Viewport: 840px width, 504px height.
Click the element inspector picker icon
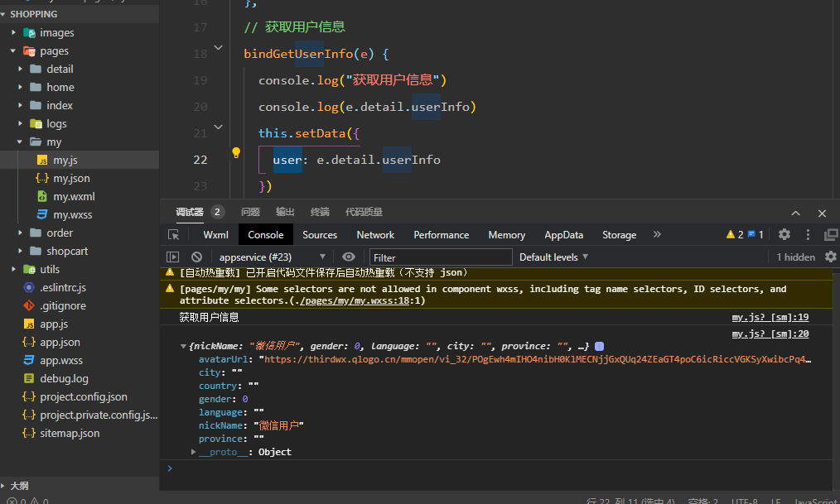174,235
